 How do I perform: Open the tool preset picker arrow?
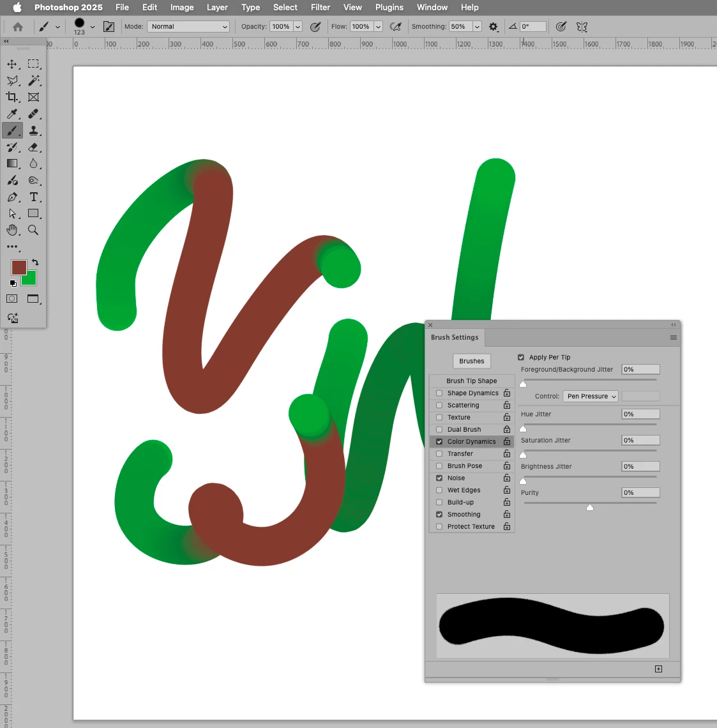click(57, 27)
